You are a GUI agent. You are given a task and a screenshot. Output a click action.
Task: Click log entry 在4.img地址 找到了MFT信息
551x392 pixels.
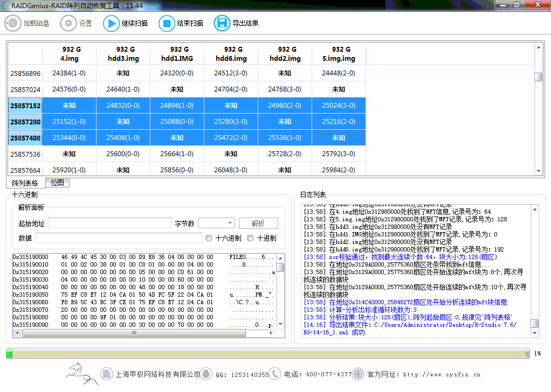click(x=397, y=212)
